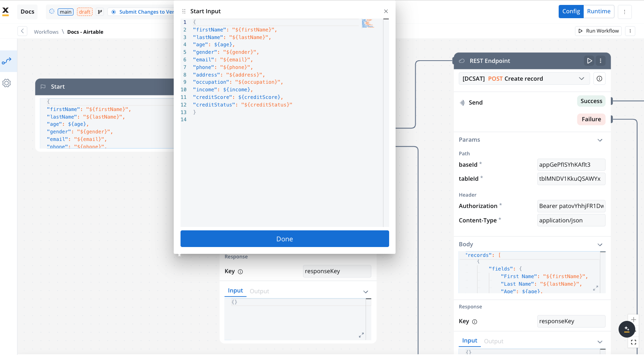Collapse the Body section
The width and height of the screenshot is (644, 355).
click(600, 245)
